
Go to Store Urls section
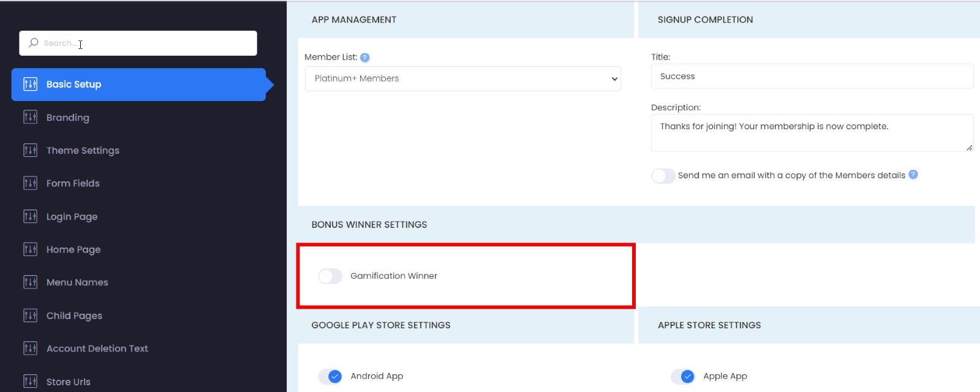click(69, 382)
